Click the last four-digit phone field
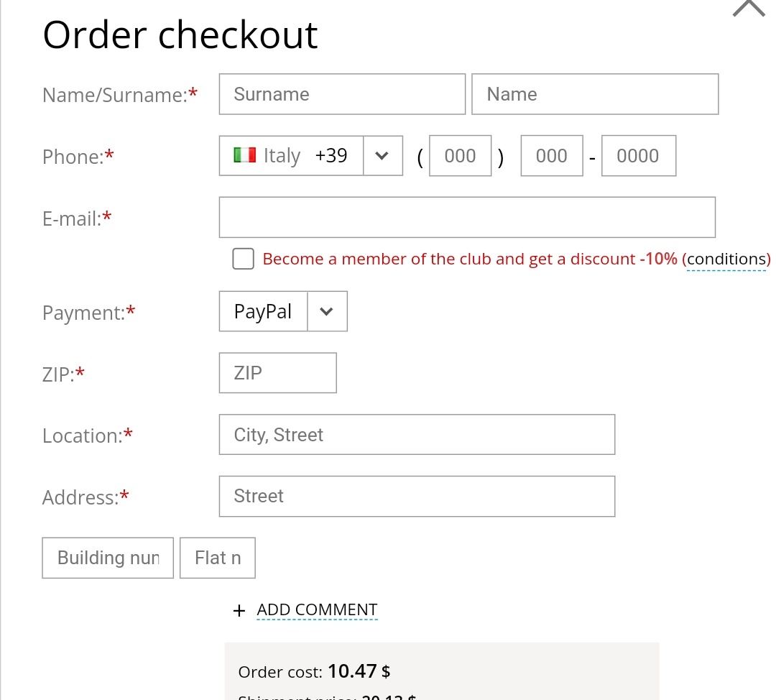Viewport: 776px width, 700px height. [639, 155]
